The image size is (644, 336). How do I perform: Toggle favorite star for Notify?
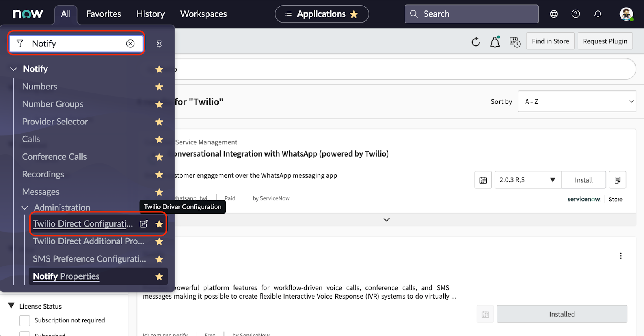click(x=159, y=69)
